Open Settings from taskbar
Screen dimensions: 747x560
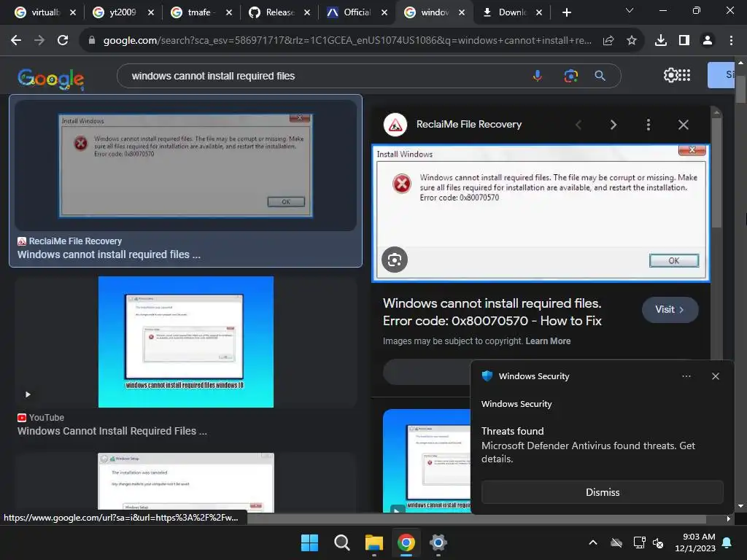(x=438, y=542)
